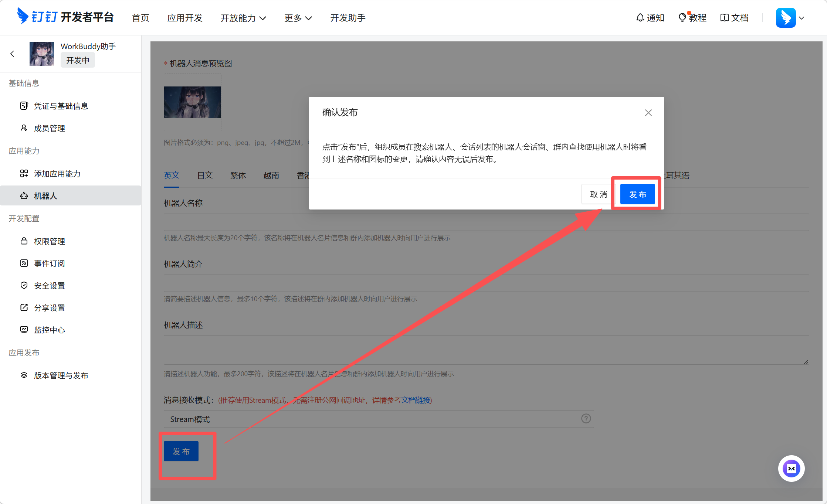Expand the 开放能力 dropdown menu
The width and height of the screenshot is (827, 504).
[243, 18]
